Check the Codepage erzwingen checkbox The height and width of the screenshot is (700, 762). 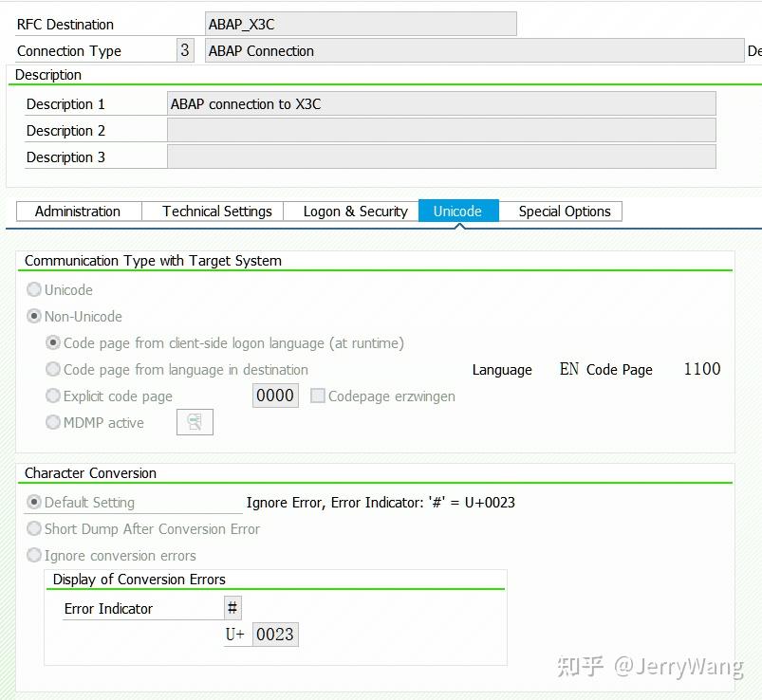click(x=317, y=396)
